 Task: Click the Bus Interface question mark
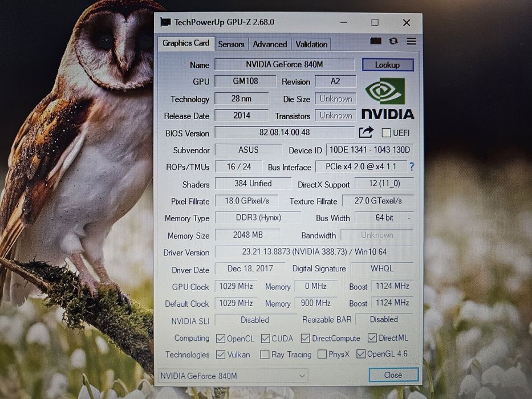[412, 166]
